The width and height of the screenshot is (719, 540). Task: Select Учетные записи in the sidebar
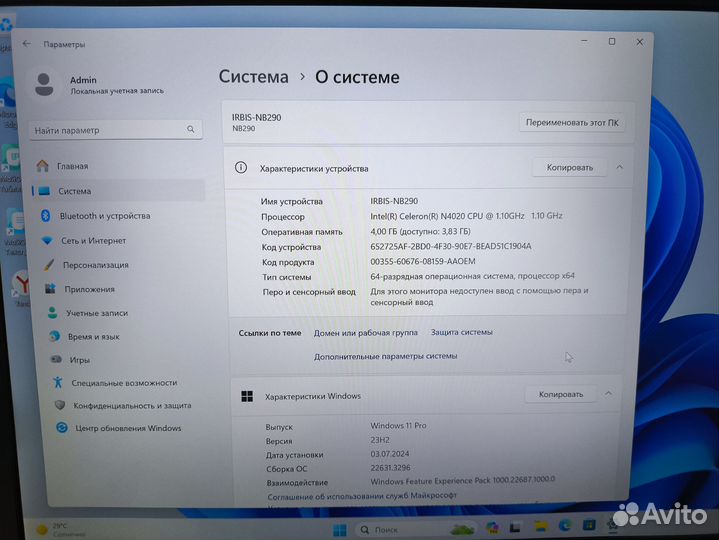(97, 313)
